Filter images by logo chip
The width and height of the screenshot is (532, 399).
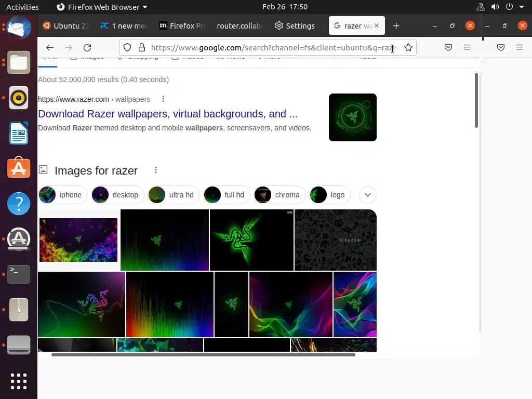point(330,195)
